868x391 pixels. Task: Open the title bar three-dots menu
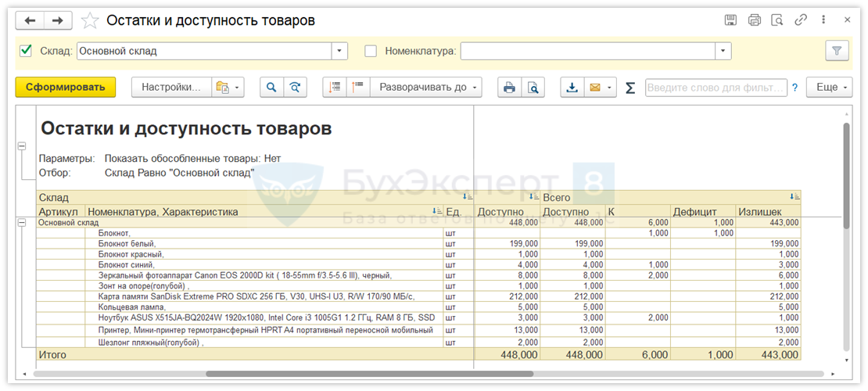point(823,20)
